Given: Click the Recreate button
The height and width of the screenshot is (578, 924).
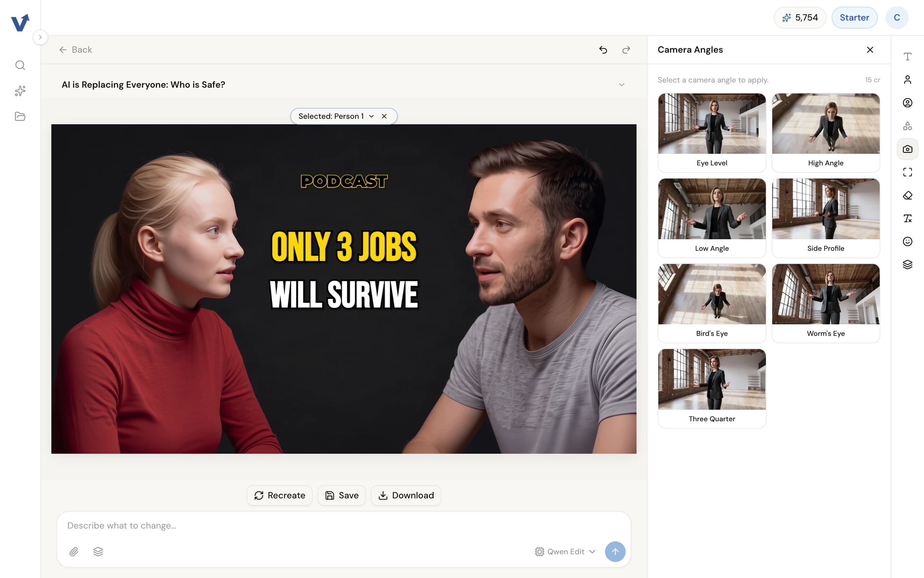Looking at the screenshot, I should [x=279, y=495].
